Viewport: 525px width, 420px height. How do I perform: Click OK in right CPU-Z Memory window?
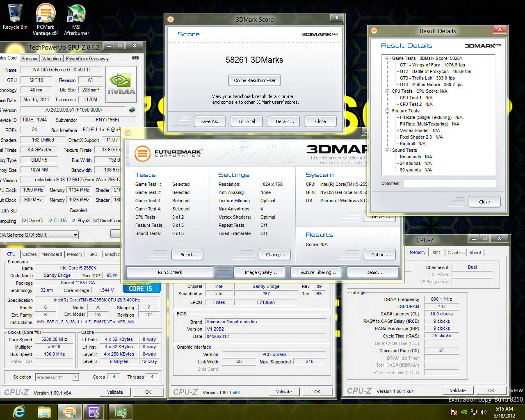point(491,390)
